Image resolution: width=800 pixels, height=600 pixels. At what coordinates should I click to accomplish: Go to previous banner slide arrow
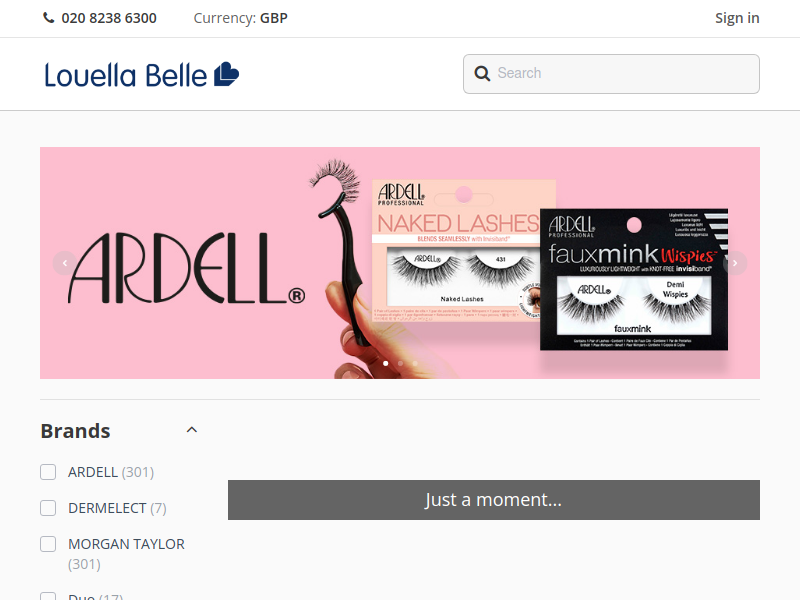tap(65, 263)
